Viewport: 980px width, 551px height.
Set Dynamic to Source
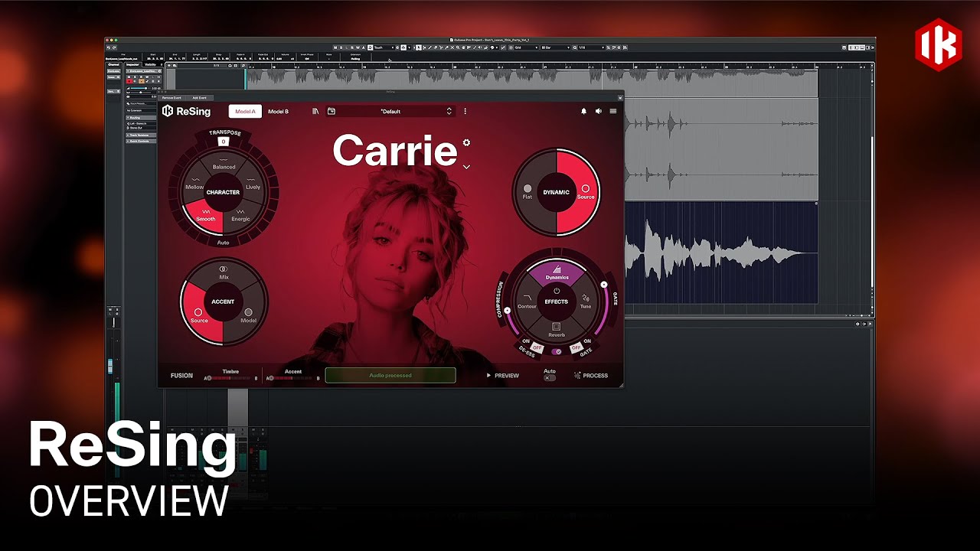586,192
